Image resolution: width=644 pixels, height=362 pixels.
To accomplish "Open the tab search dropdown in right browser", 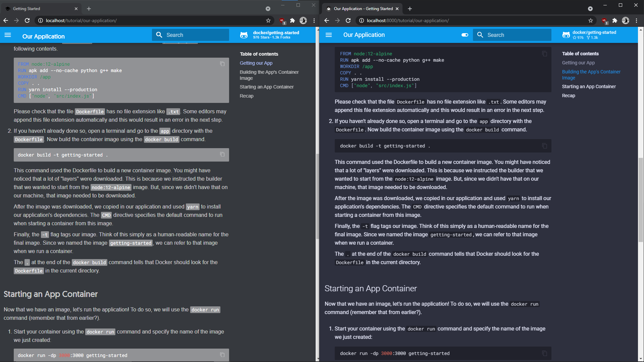I will click(x=590, y=9).
